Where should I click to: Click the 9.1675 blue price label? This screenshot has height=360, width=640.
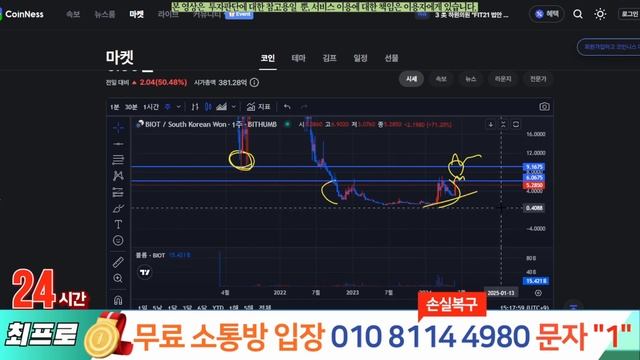pos(534,167)
